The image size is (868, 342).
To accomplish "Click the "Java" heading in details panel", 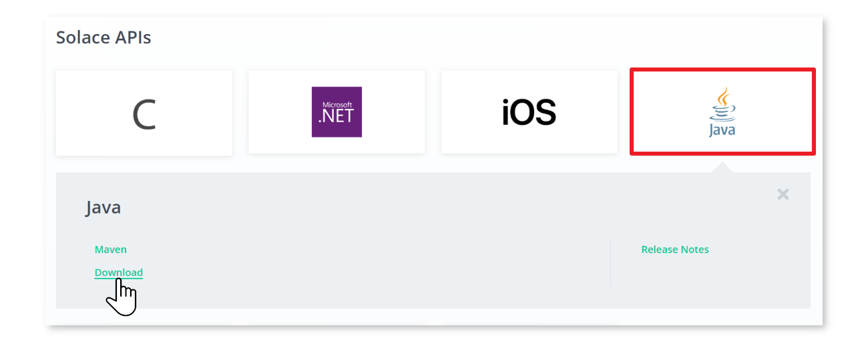I will pyautogui.click(x=103, y=208).
